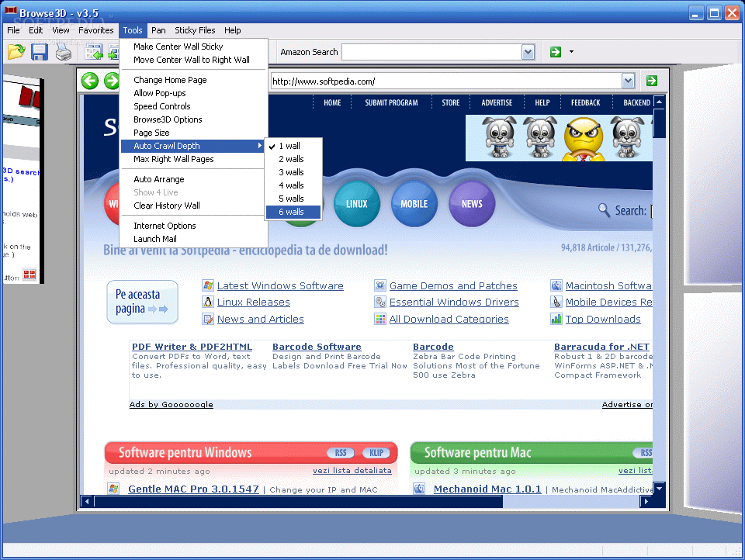Image resolution: width=745 pixels, height=560 pixels.
Task: Click the icon beside Macintosh Software link
Action: [556, 285]
